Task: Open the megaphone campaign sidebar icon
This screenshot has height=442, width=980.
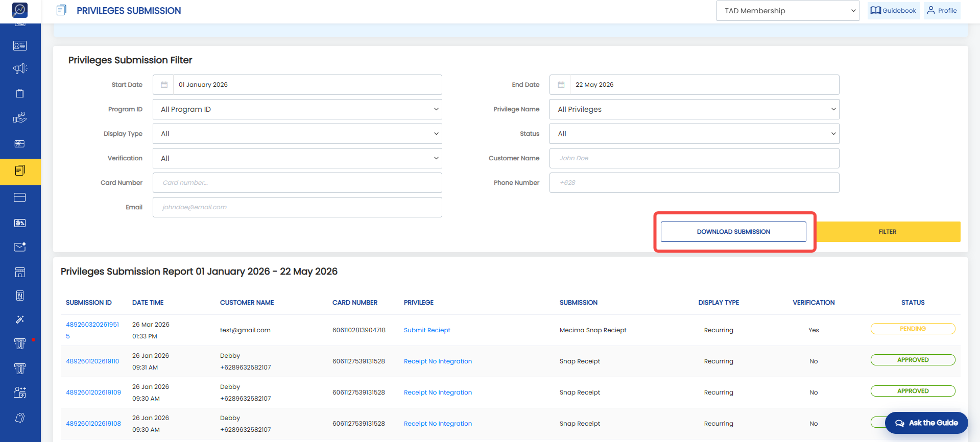Action: pos(20,69)
